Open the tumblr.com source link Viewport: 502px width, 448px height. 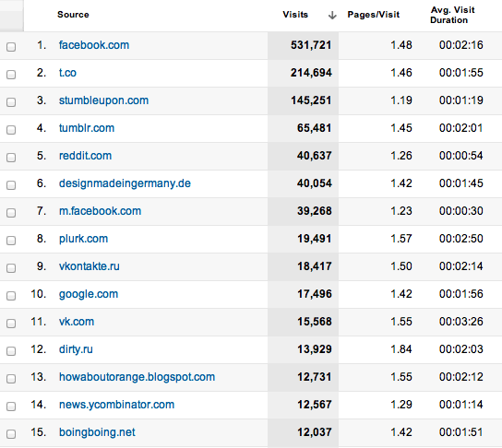pos(87,128)
